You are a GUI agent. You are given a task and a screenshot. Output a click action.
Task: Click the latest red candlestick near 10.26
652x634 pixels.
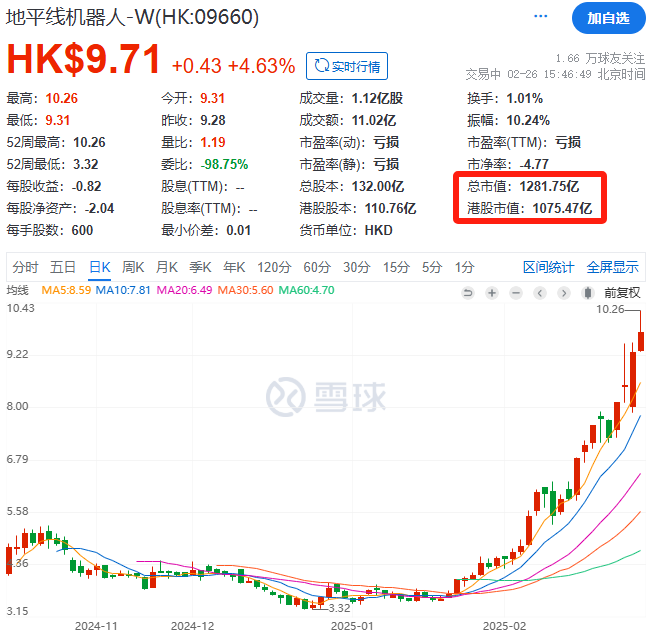point(641,341)
